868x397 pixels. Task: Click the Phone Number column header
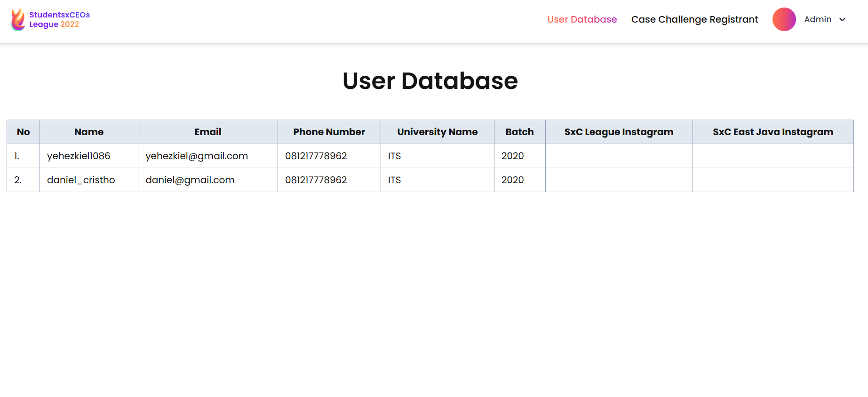[329, 132]
